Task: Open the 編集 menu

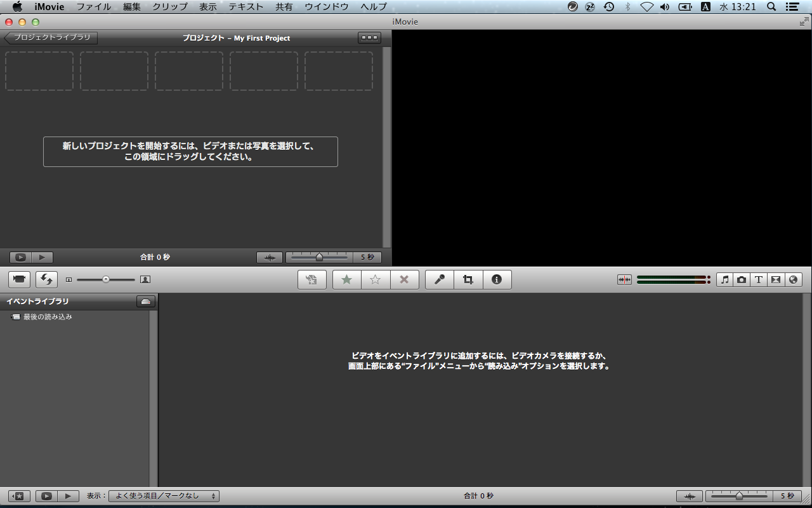Action: pyautogui.click(x=132, y=7)
